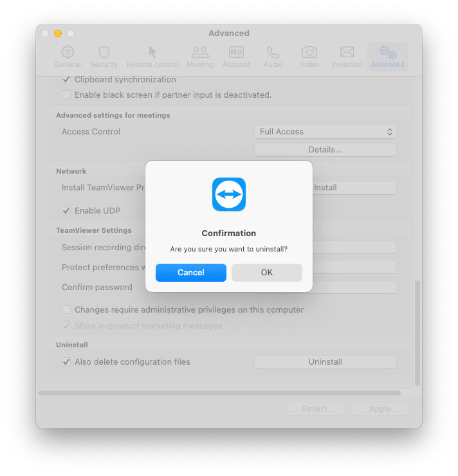Click the Revert button
The height and width of the screenshot is (476, 458).
coord(315,409)
